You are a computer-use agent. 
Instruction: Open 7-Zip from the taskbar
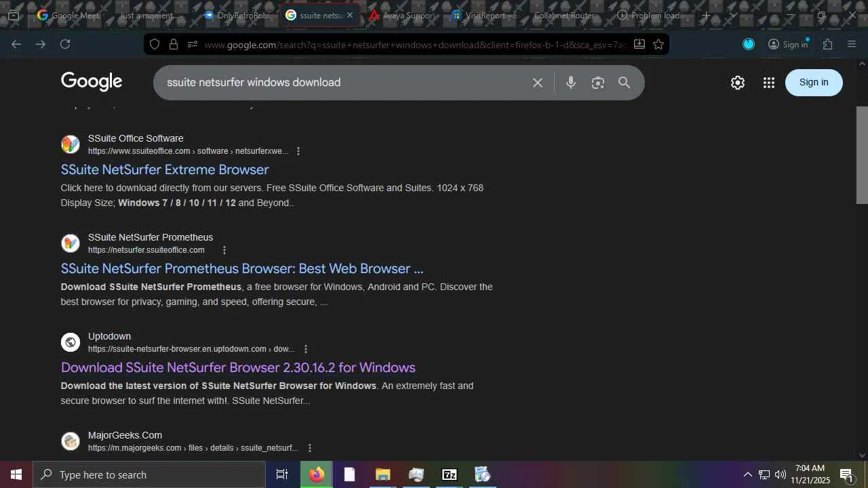pos(449,474)
